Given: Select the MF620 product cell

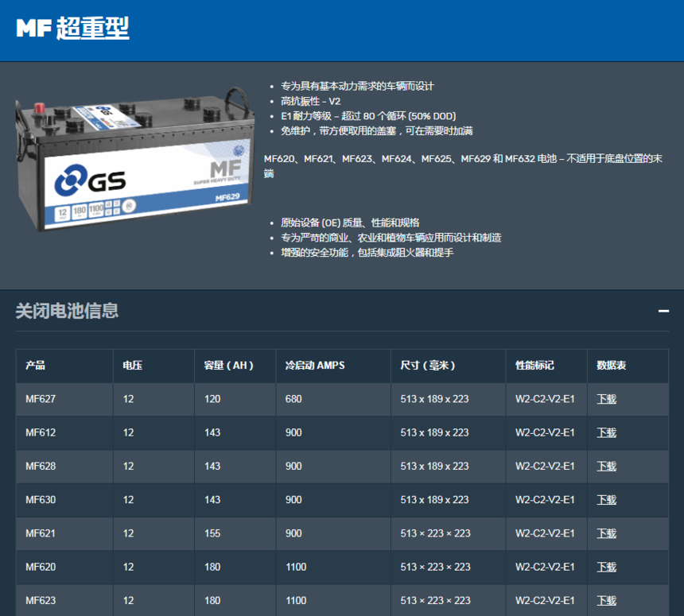Looking at the screenshot, I should pos(64,567).
